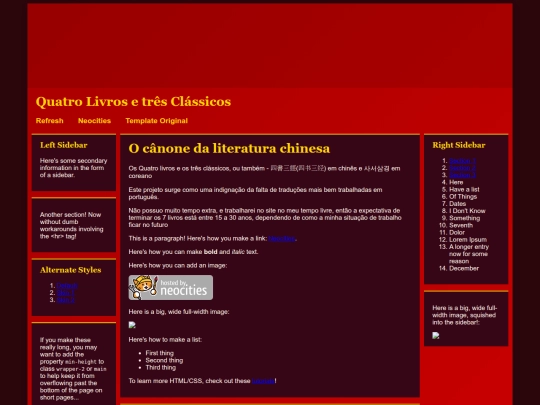
Task: Click the text 'Here's how to make a list:'
Action: tap(165, 340)
